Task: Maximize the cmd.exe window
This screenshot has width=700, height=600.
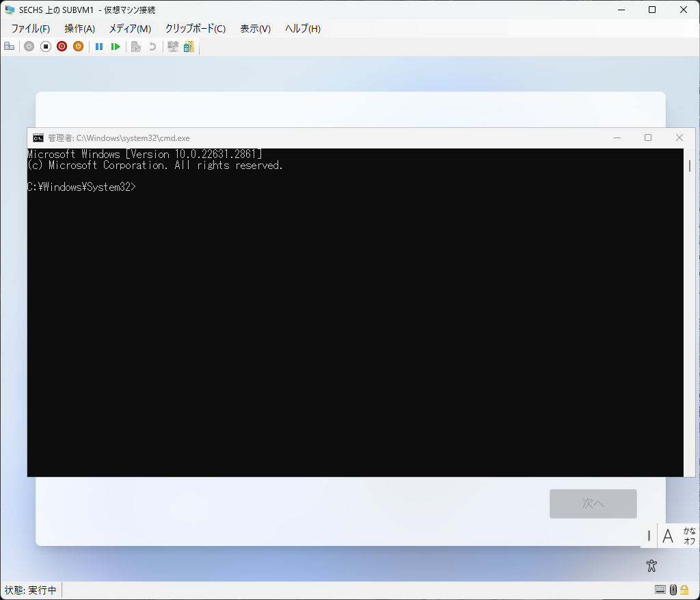Action: pyautogui.click(x=648, y=138)
